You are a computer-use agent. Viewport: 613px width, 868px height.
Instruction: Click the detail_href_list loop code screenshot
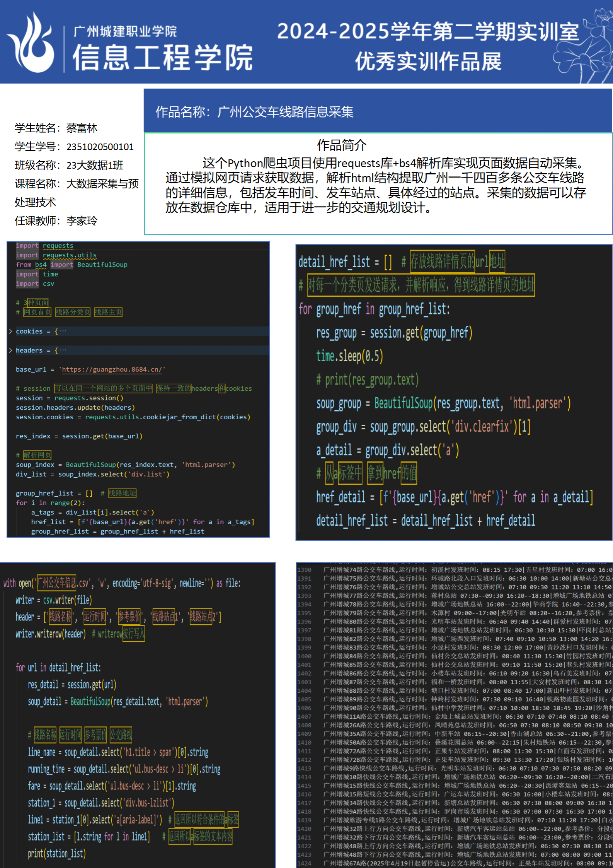pos(454,392)
